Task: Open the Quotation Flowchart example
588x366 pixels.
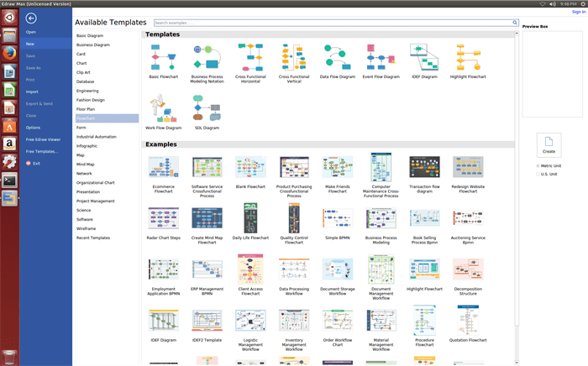Action: [x=468, y=321]
